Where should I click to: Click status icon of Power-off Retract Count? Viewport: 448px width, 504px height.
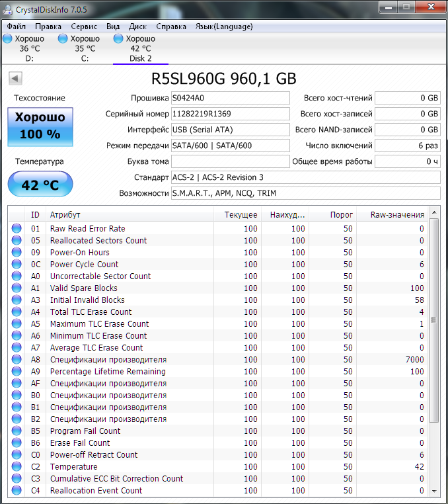(17, 454)
